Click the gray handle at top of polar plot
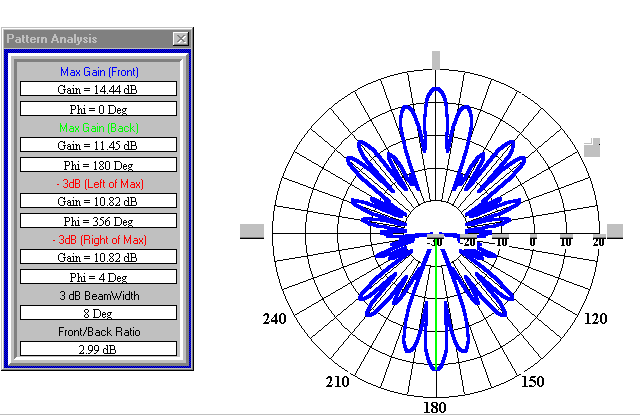This screenshot has height=415, width=641. pyautogui.click(x=436, y=60)
